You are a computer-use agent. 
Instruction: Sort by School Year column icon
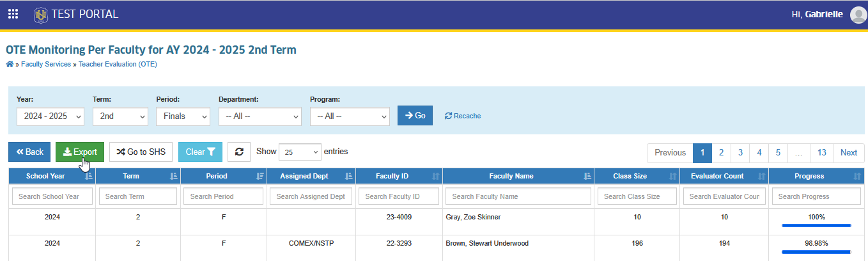89,176
